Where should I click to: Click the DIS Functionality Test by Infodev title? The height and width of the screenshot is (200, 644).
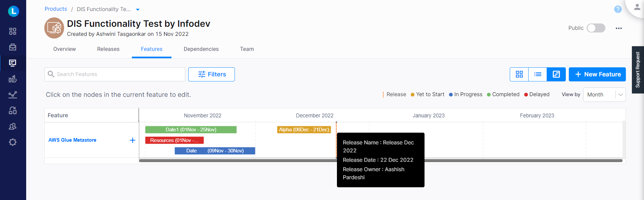click(139, 24)
